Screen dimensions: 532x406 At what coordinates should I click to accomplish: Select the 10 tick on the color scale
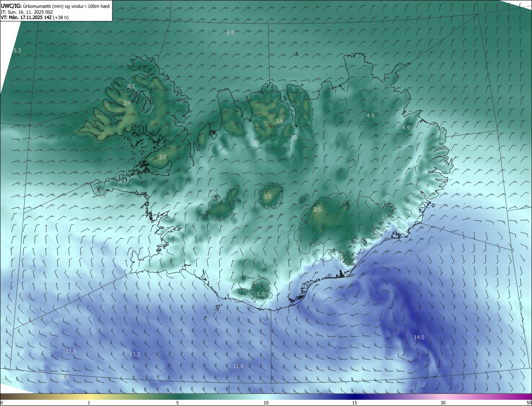tap(266, 403)
